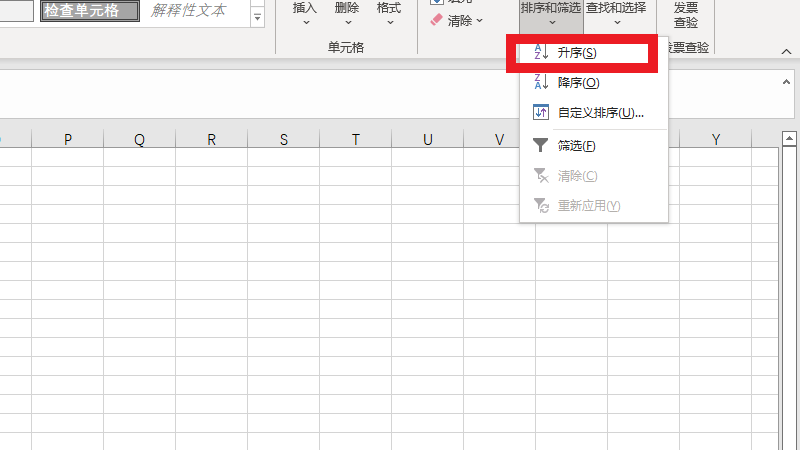Apply the 解释性文本 explanatory text style
Screen dimensions: 800x450
click(x=189, y=11)
